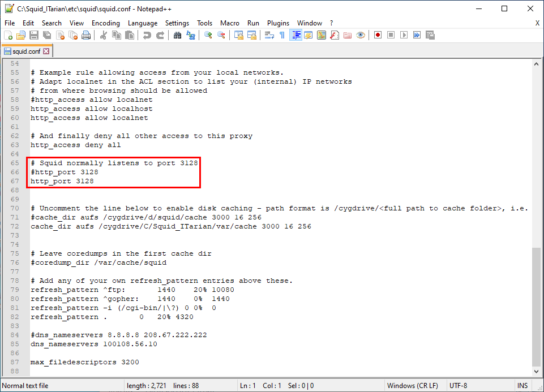
Task: Click 'max_filedescriptors 3200' line
Action: click(85, 362)
